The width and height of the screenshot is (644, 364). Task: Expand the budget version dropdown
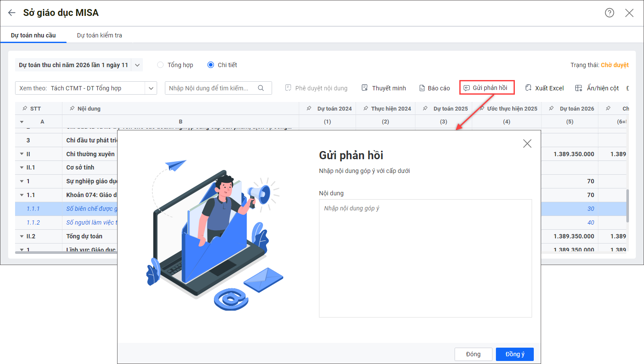point(137,65)
